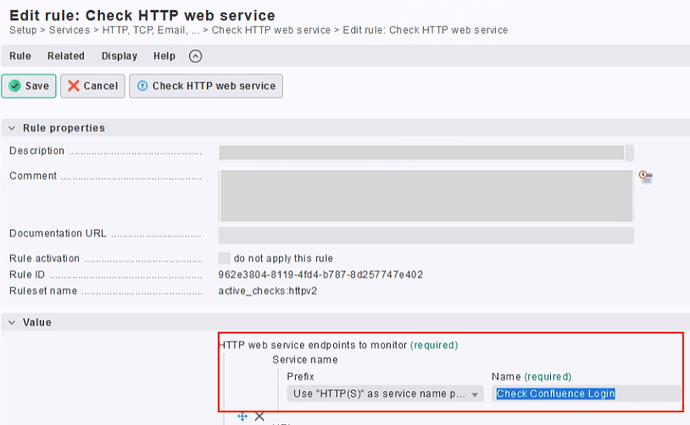Click the move handle icon for the endpoint
690x425 pixels.
241,416
